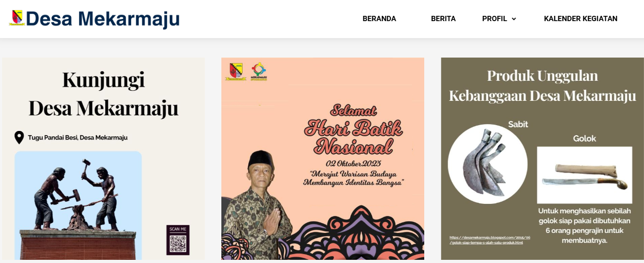
Task: Click the blacksmith statue photo
Action: click(78, 205)
